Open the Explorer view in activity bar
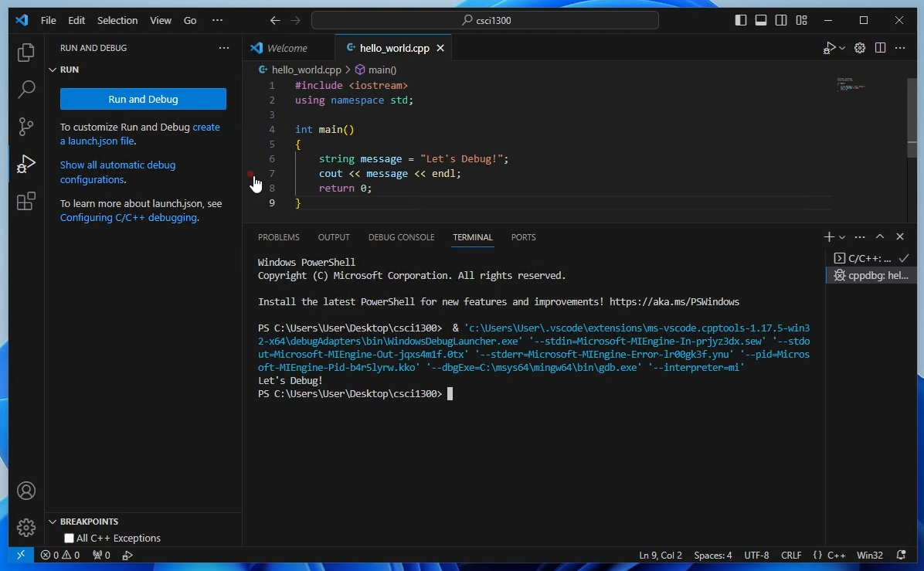This screenshot has width=924, height=571. pyautogui.click(x=26, y=53)
